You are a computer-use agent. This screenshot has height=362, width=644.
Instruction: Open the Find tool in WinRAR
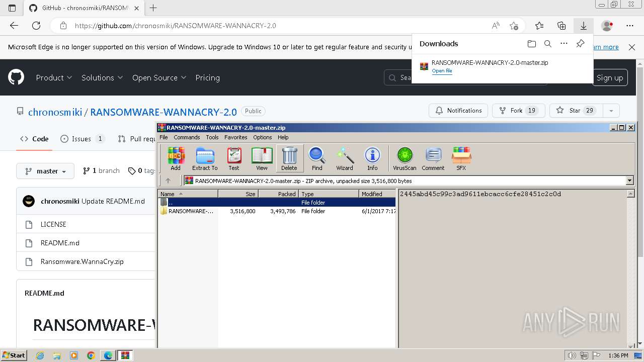[x=317, y=158]
